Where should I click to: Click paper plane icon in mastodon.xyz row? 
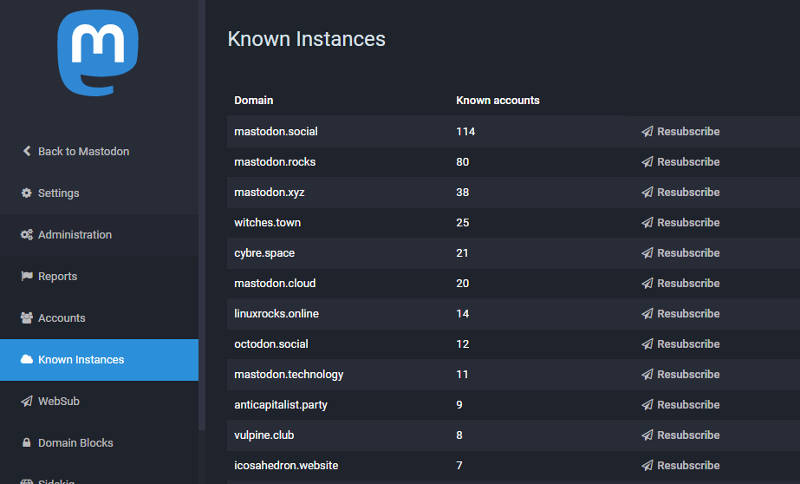(x=647, y=192)
